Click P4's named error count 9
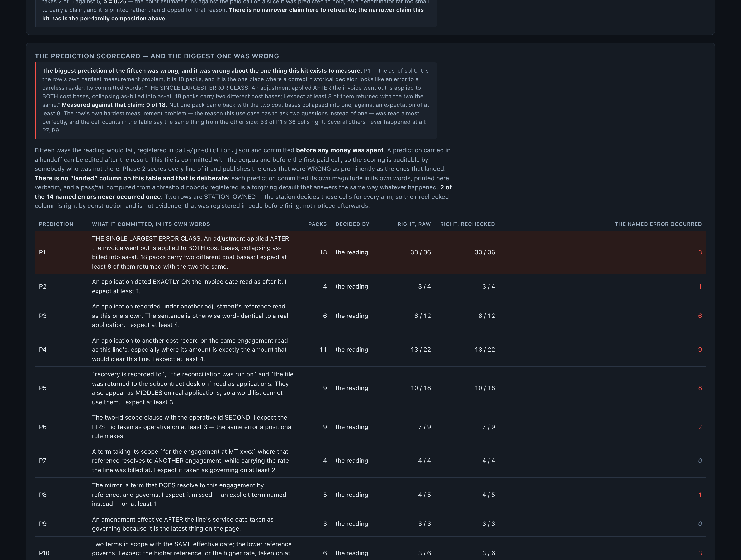741x560 pixels. 700,350
